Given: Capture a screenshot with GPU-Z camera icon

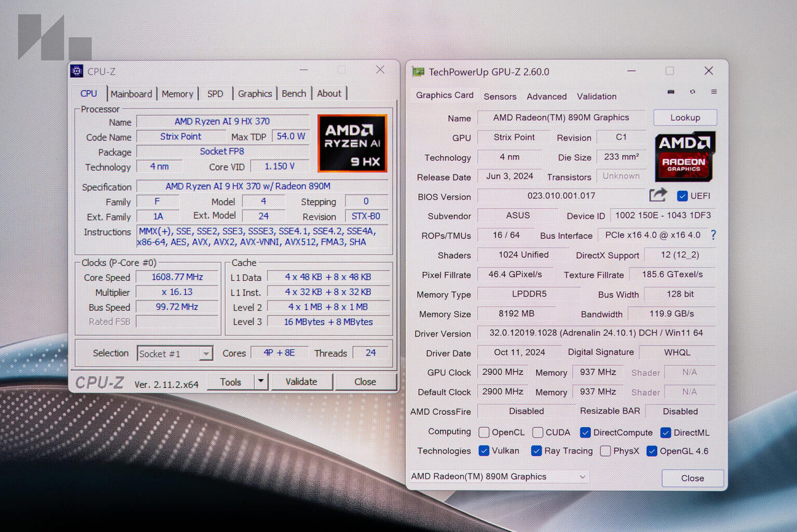Looking at the screenshot, I should coord(670,92).
